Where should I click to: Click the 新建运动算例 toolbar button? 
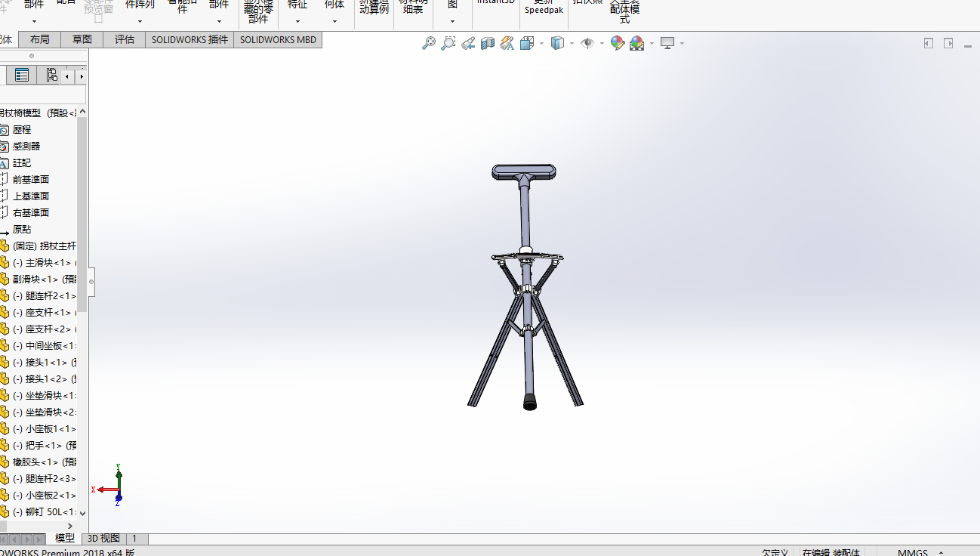pos(374,8)
